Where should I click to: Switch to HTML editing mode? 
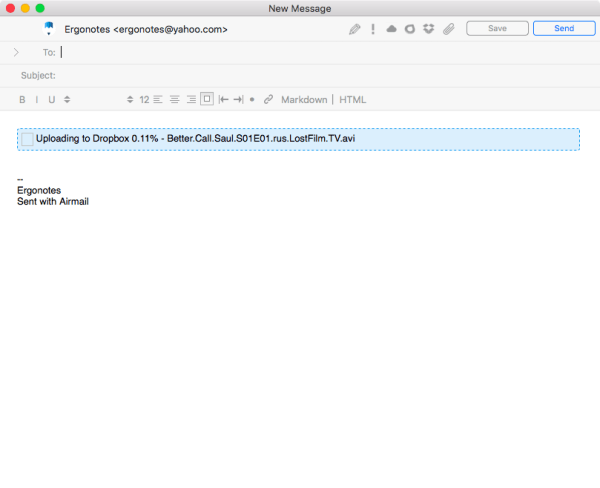click(353, 100)
